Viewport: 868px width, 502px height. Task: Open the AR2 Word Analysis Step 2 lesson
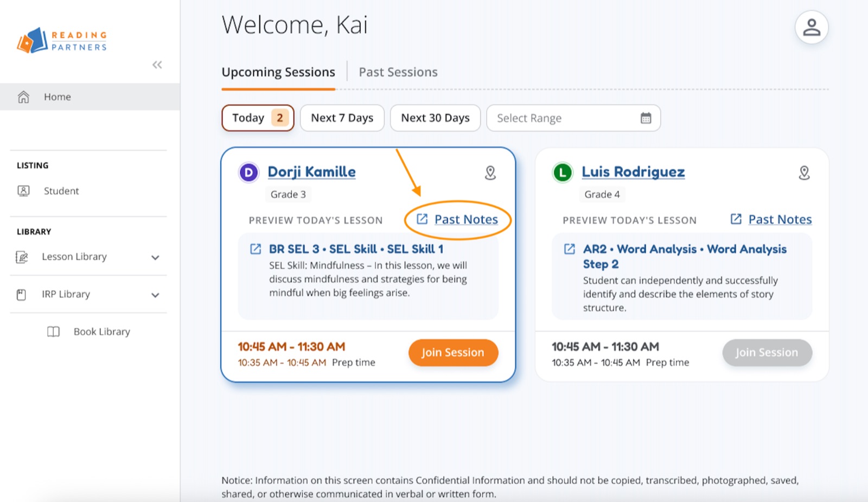pos(685,256)
